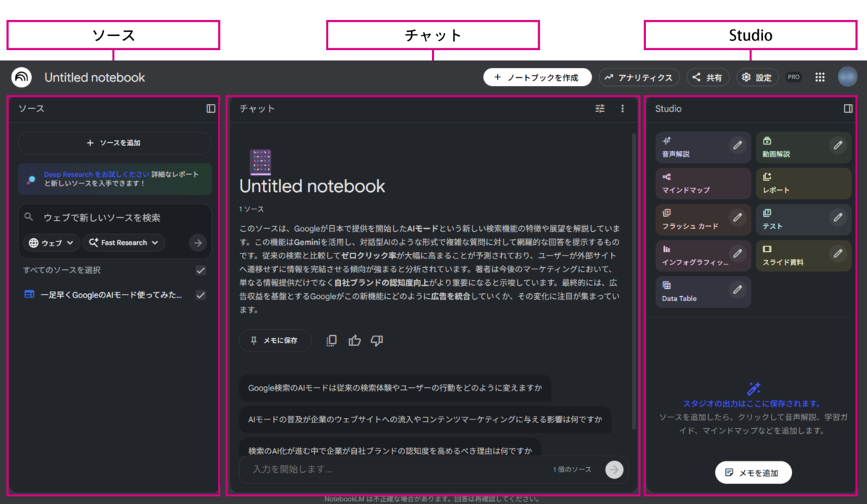Uncheck the 一足早くGoogleのAIモード source checkbox

pos(201,295)
